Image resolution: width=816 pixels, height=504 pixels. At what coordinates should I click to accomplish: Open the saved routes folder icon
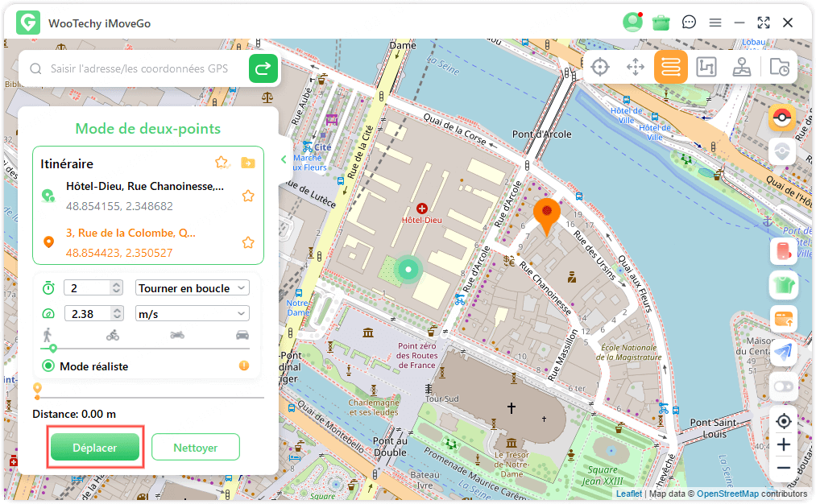pos(248,163)
